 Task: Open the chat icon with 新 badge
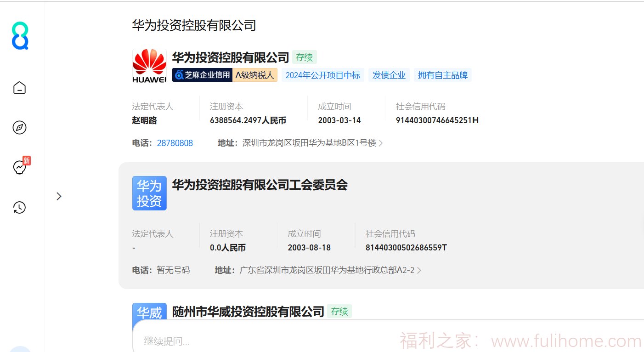pyautogui.click(x=21, y=166)
